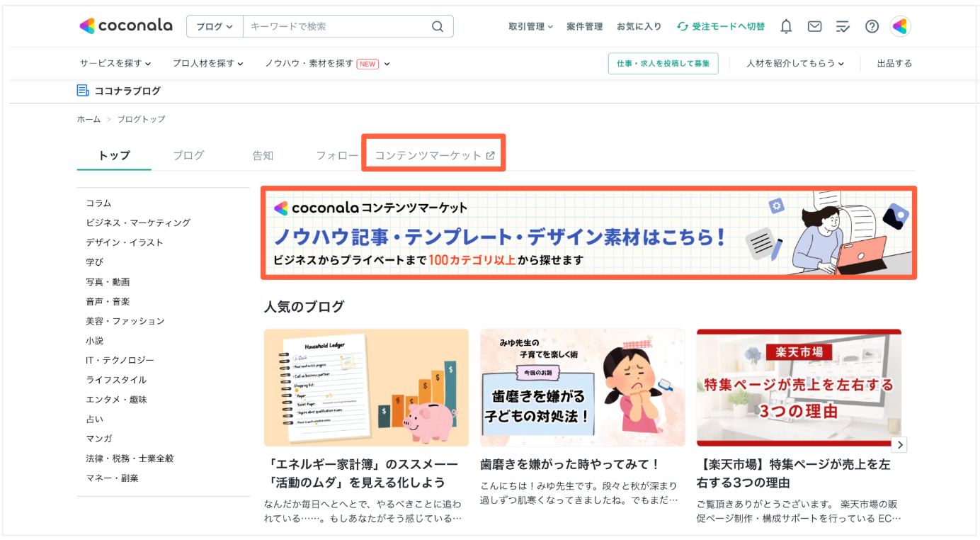Select the 写真・動画 category
Screen dimensions: 980x540
(x=108, y=281)
